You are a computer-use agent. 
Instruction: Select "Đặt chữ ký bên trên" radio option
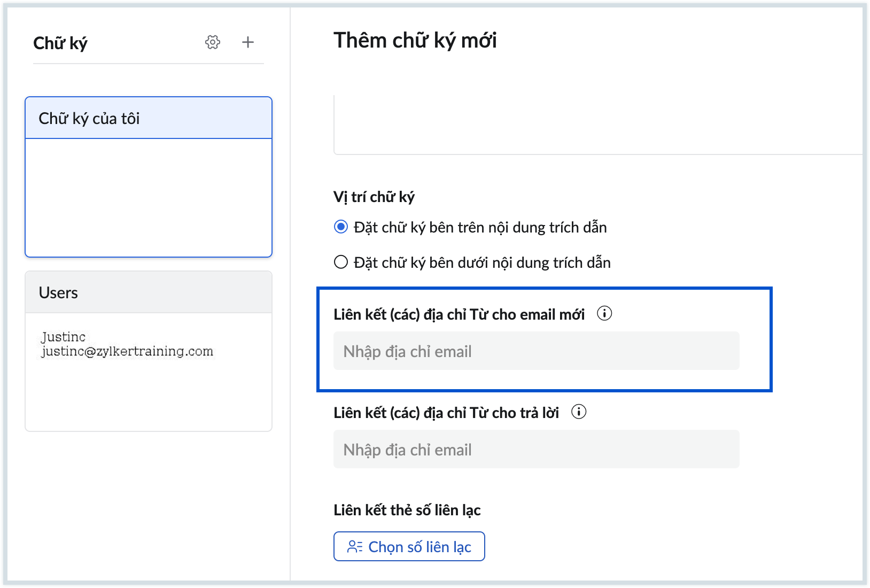(x=341, y=227)
